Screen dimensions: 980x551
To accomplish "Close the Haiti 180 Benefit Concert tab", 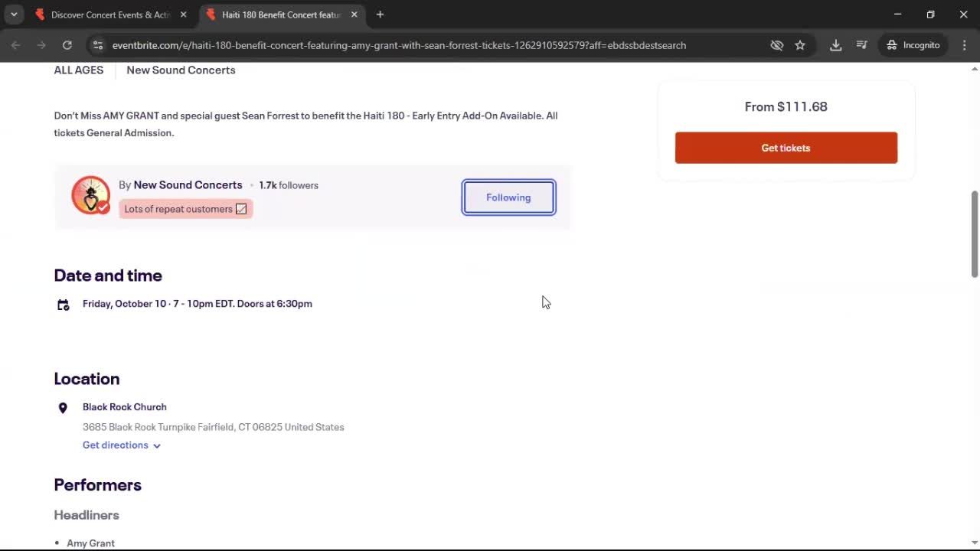I will click(x=354, y=15).
